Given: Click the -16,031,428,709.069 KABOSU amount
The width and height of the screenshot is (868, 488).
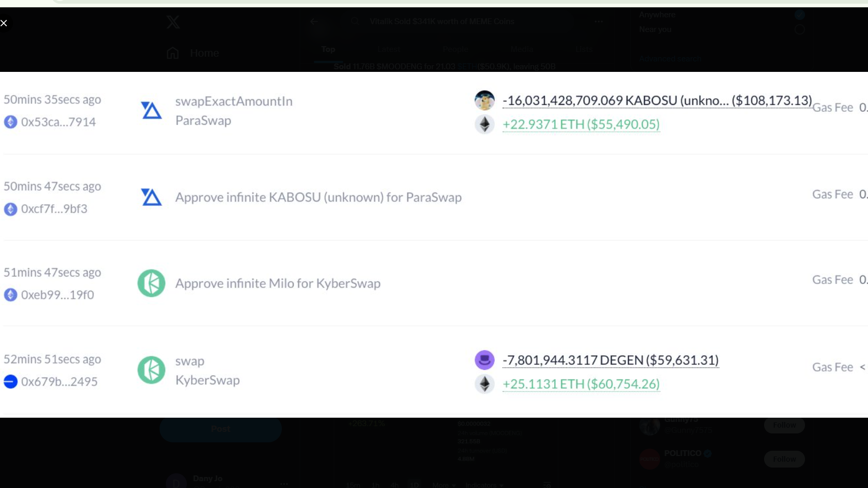Looking at the screenshot, I should [x=657, y=100].
